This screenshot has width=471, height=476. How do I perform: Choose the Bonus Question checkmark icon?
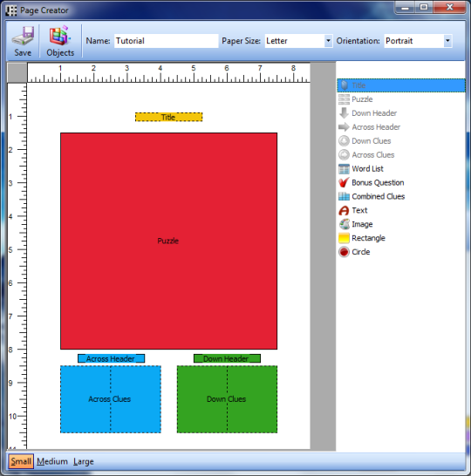pos(344,182)
